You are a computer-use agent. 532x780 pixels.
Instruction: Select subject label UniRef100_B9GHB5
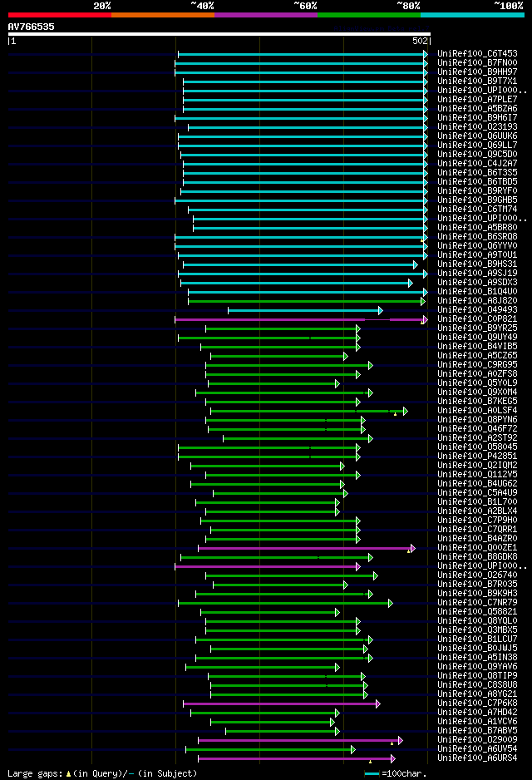477,200
